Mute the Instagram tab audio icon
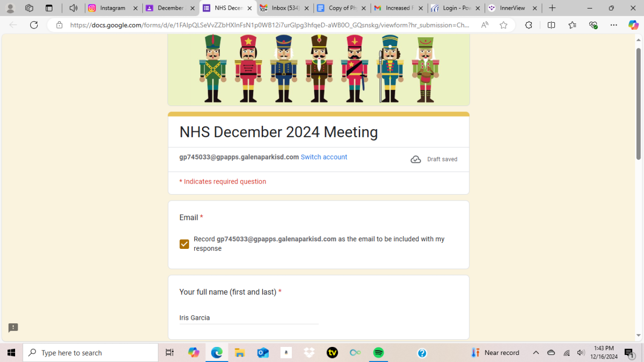644x362 pixels. 73,8
